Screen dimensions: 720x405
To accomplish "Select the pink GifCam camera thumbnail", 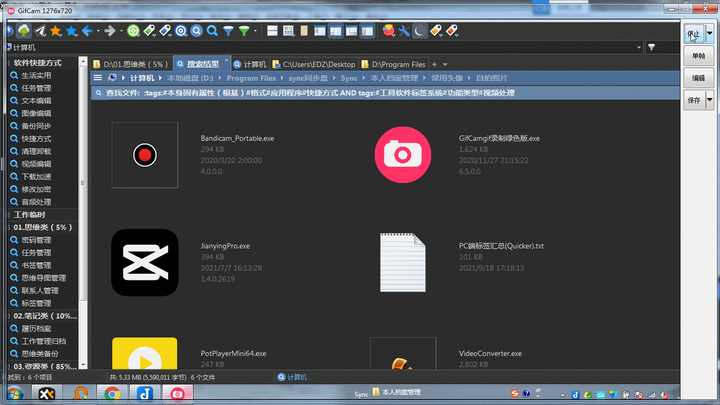I will (x=403, y=155).
